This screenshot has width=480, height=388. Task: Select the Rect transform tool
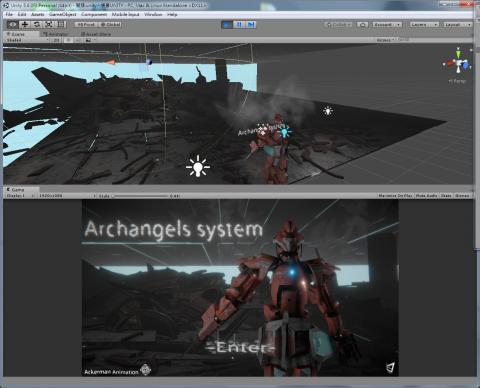[61, 24]
